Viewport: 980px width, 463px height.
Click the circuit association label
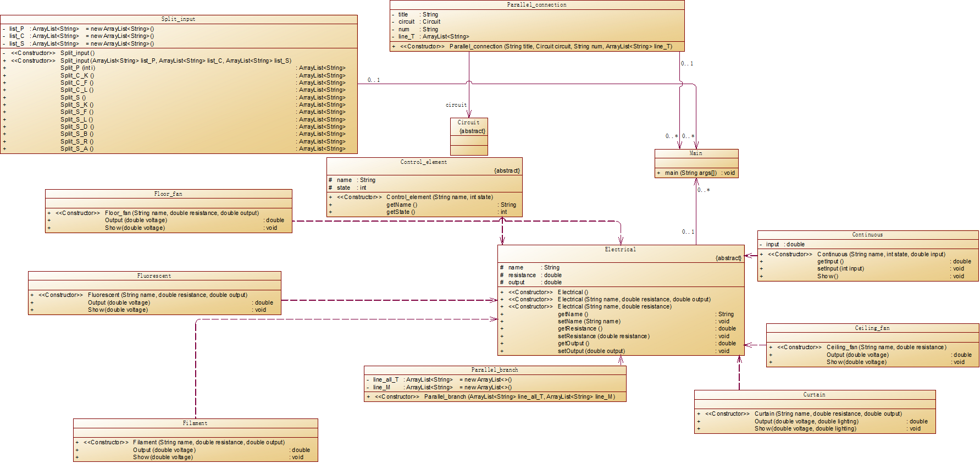(456, 104)
